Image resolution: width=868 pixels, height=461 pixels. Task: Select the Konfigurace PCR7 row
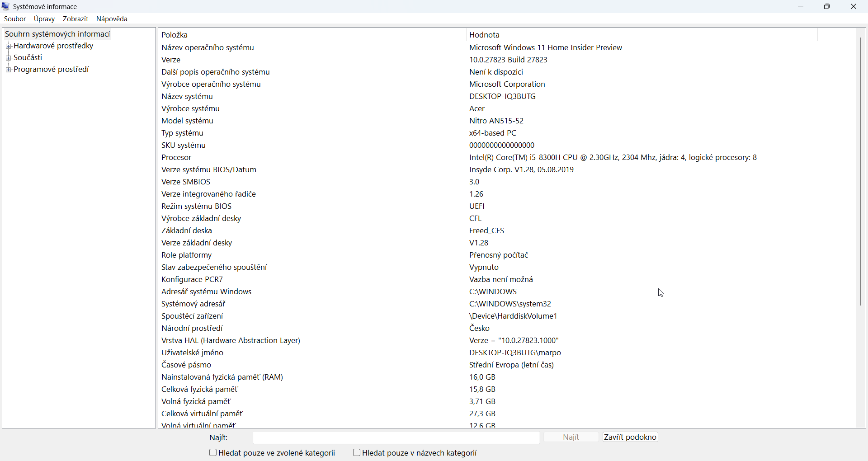488,279
